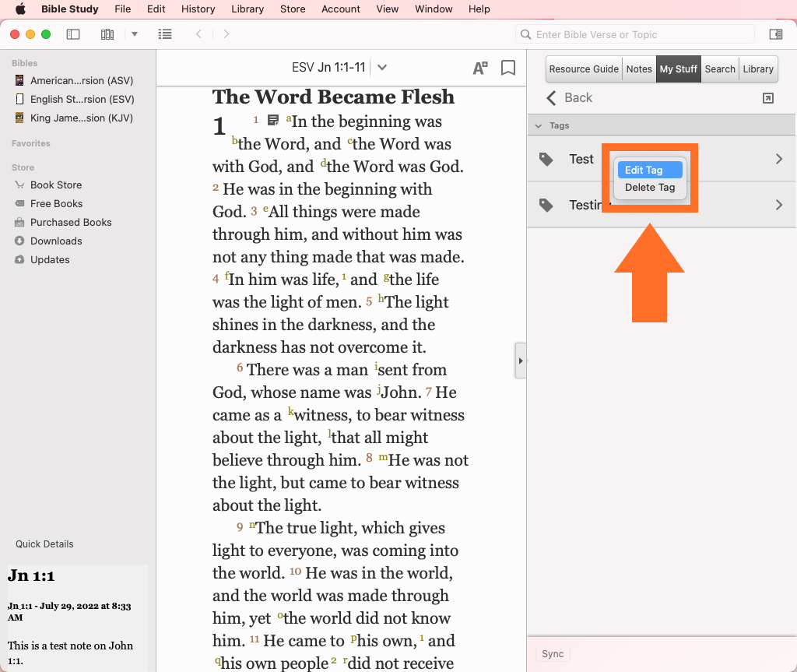
Task: Open the dropdown arrow beside columns icon
Action: (135, 34)
